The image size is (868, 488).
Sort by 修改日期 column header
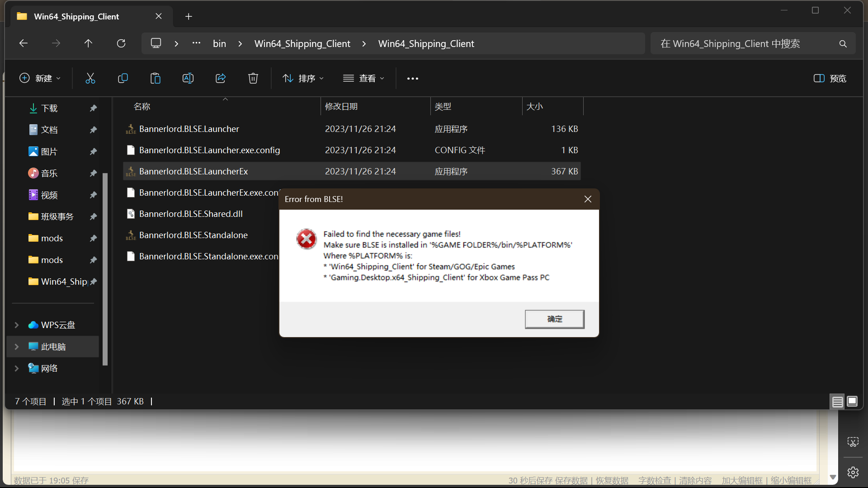375,107
